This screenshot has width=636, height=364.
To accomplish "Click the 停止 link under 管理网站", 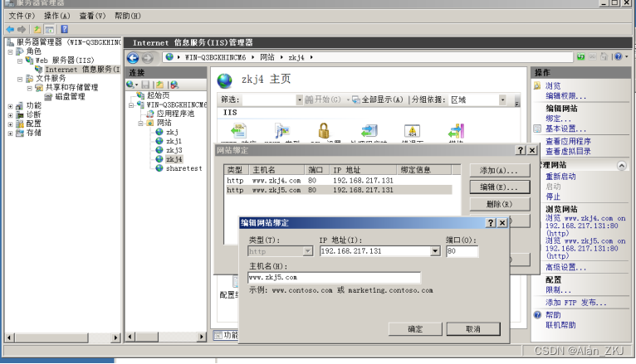I will [x=553, y=197].
